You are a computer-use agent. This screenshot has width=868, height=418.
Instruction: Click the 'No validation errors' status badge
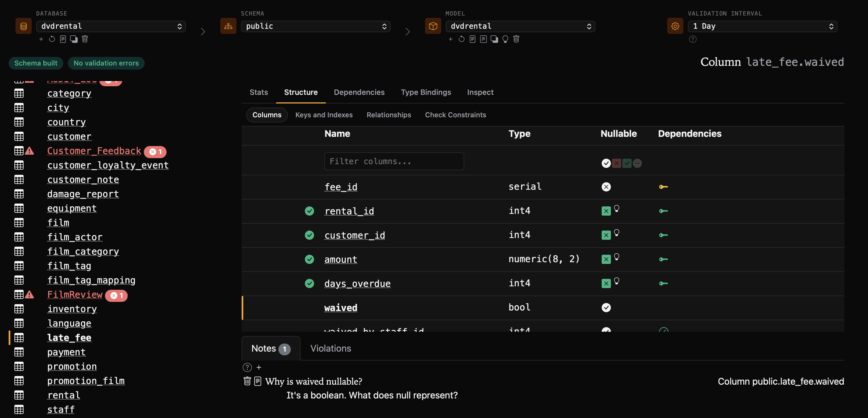(x=106, y=63)
